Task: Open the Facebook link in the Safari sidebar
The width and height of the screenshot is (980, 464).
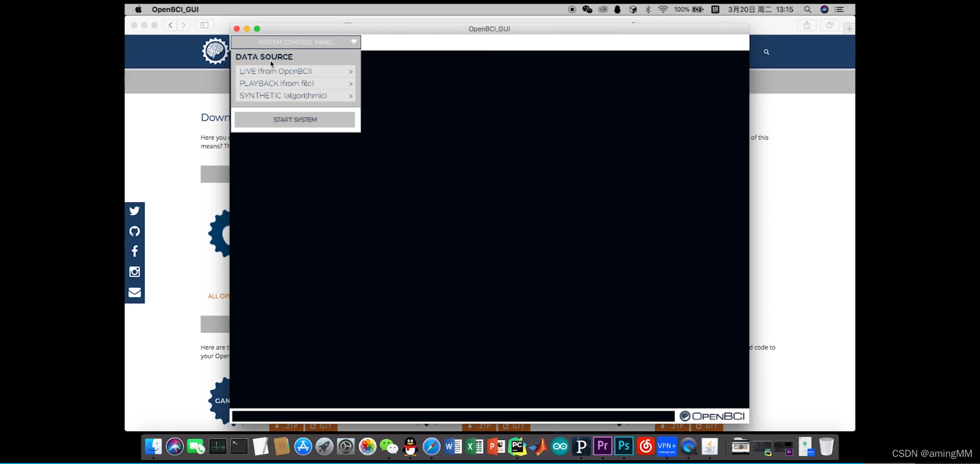Action: point(135,251)
